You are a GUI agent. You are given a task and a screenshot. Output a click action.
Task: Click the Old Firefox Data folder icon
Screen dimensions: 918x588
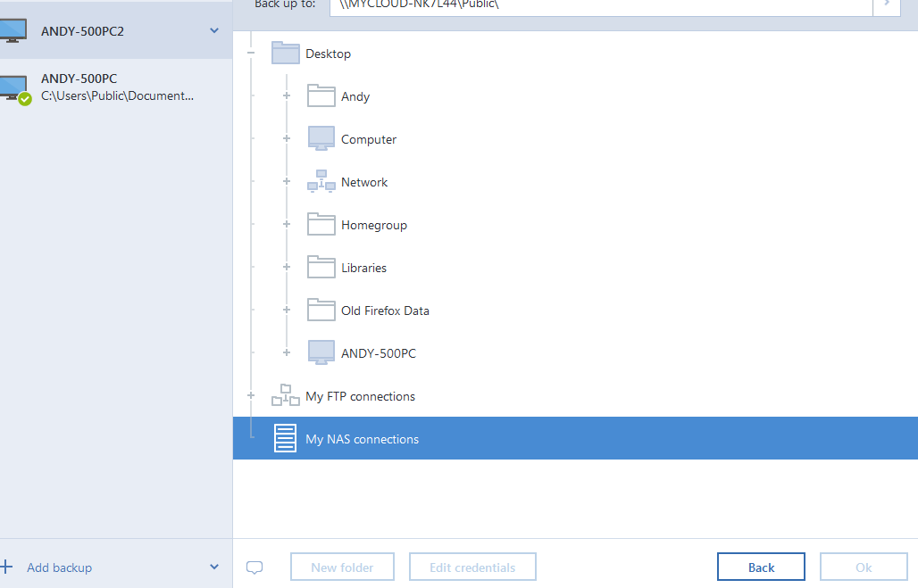coord(321,310)
